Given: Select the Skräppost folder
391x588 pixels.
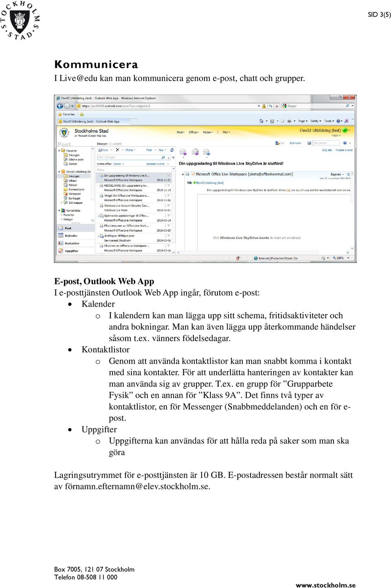Looking at the screenshot, I should [75, 194].
